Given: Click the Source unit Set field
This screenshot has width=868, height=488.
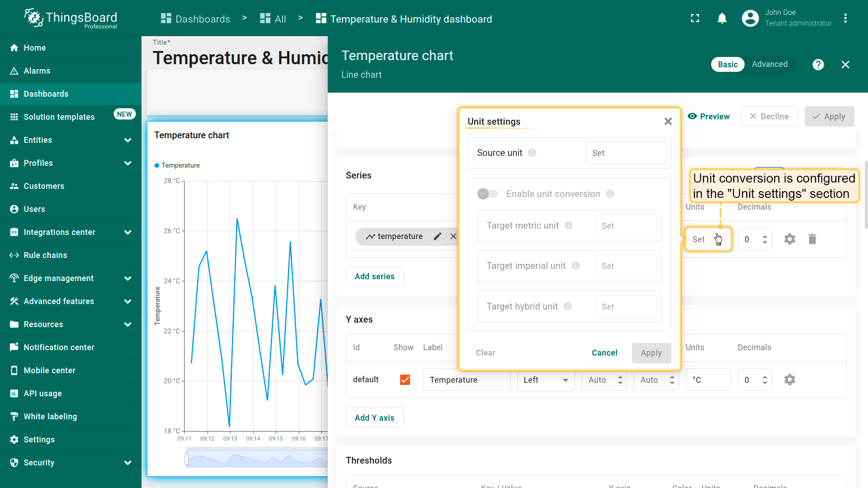Looking at the screenshot, I should coord(626,153).
